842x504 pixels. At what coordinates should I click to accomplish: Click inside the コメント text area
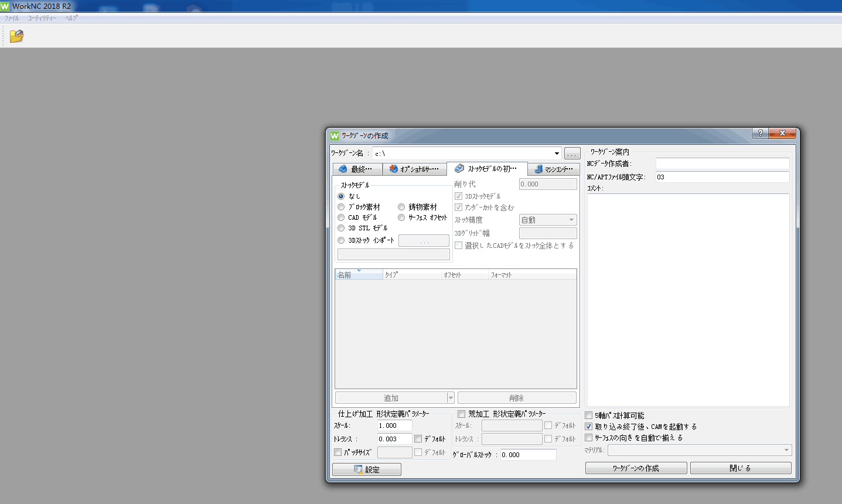(688, 300)
